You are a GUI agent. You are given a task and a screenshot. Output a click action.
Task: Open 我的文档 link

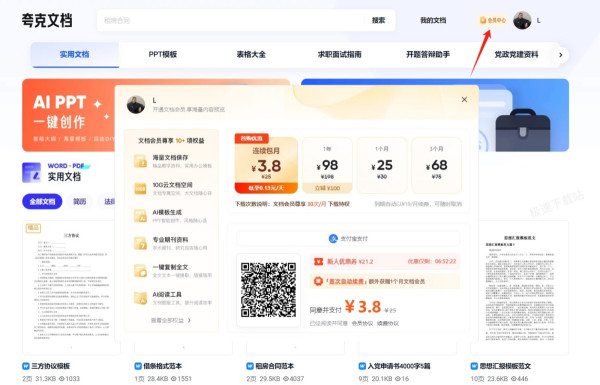(433, 20)
